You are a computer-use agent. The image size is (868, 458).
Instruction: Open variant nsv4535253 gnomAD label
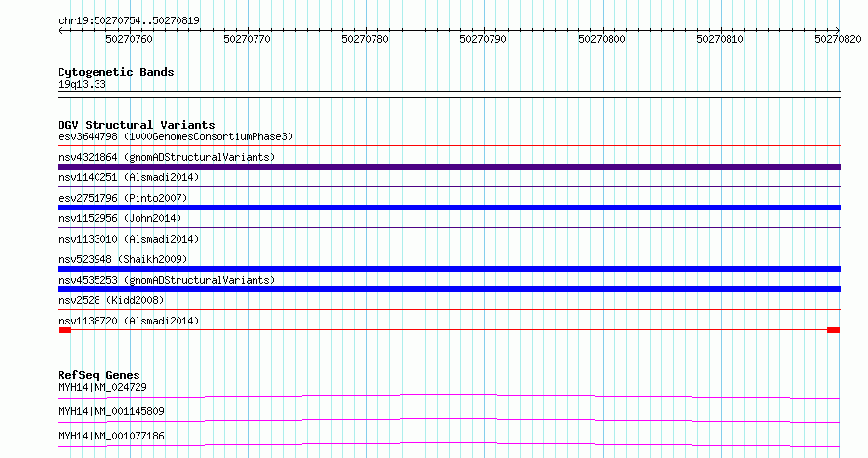pyautogui.click(x=167, y=280)
